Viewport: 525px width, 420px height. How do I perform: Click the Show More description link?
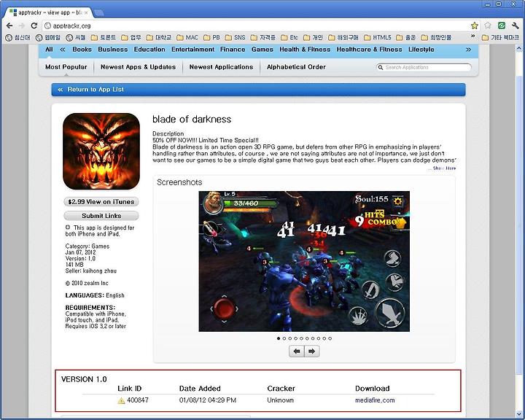pos(444,168)
